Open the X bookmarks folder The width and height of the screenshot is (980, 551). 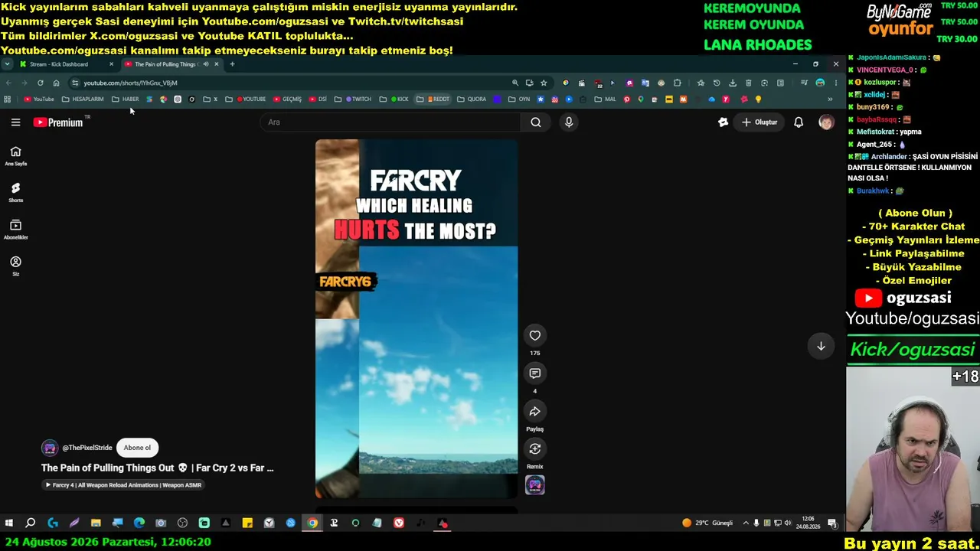211,99
